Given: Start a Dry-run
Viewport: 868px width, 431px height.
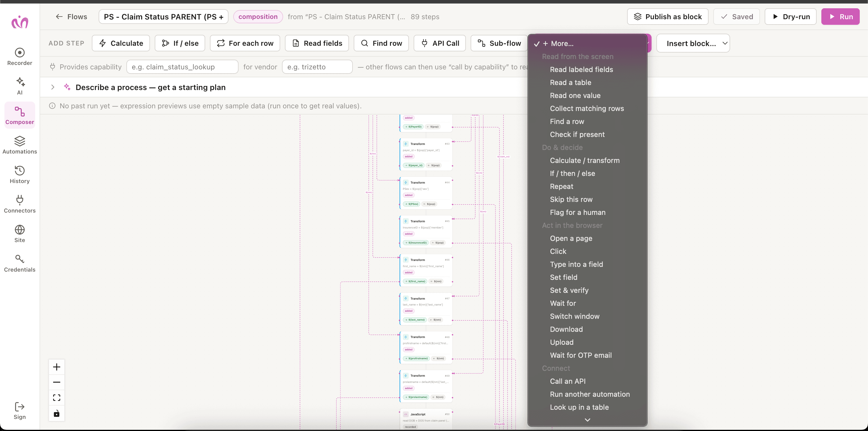Looking at the screenshot, I should pyautogui.click(x=790, y=17).
